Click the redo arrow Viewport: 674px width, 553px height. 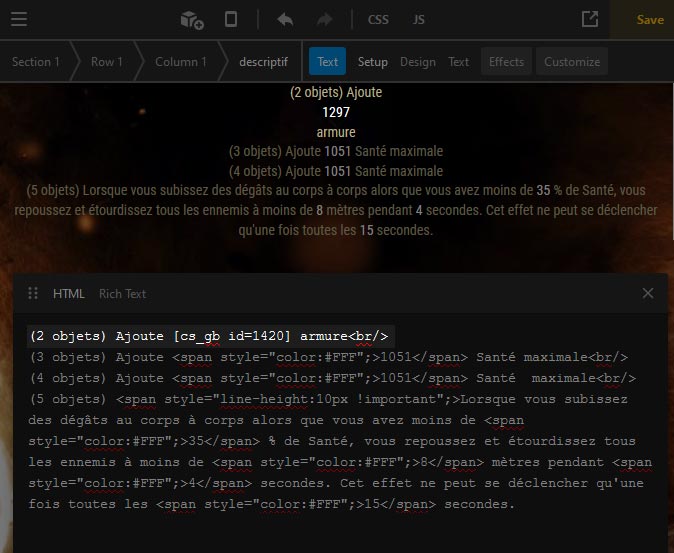pyautogui.click(x=324, y=19)
